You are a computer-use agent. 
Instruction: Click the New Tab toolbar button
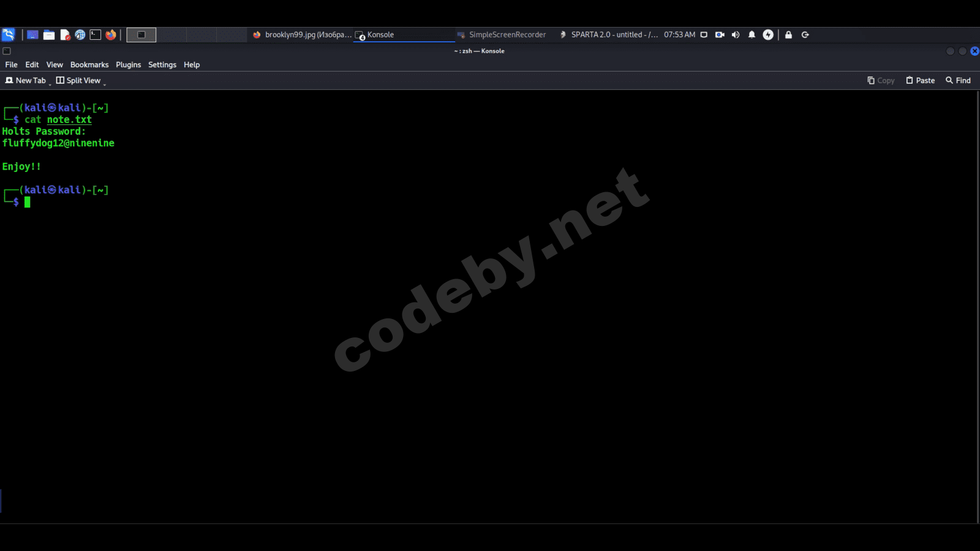26,81
